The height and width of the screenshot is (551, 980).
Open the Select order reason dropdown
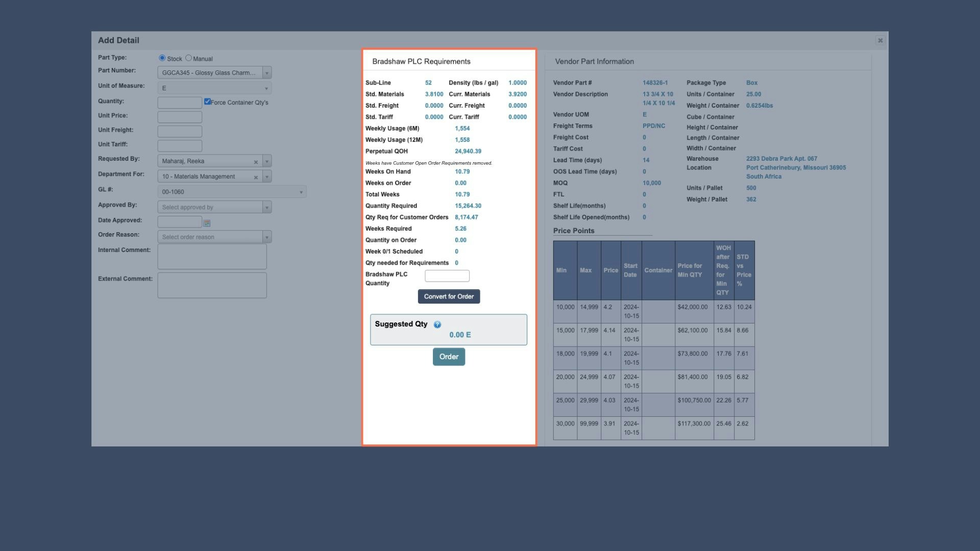[x=266, y=236]
